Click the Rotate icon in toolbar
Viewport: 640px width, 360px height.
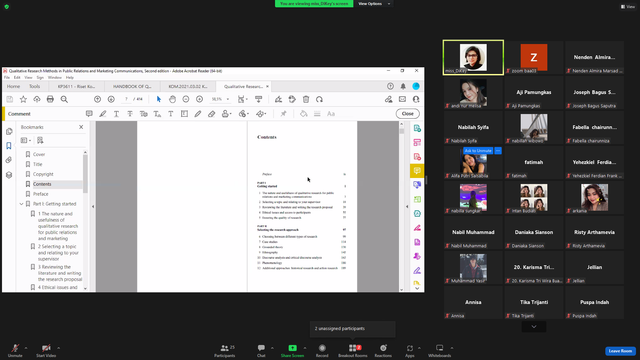(x=319, y=99)
